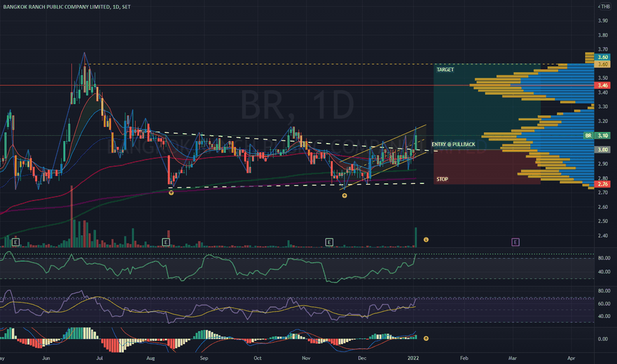The height and width of the screenshot is (364, 617).
Task: Click the yellow 3.60 target price label
Action: [602, 64]
